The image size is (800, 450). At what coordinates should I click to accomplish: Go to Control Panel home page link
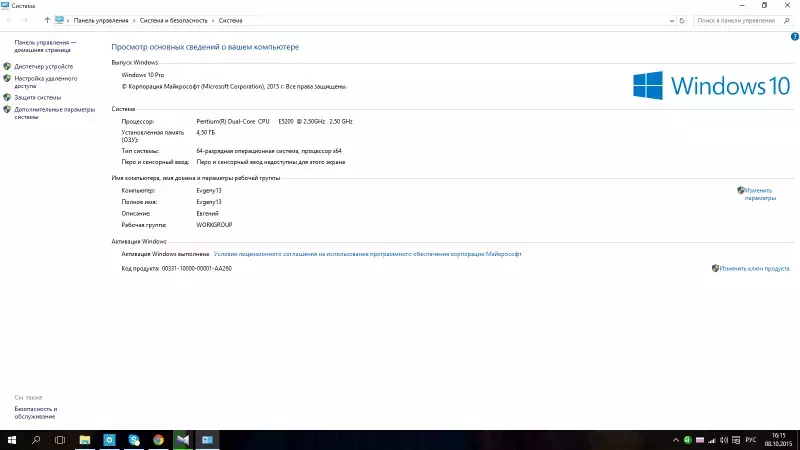point(45,46)
